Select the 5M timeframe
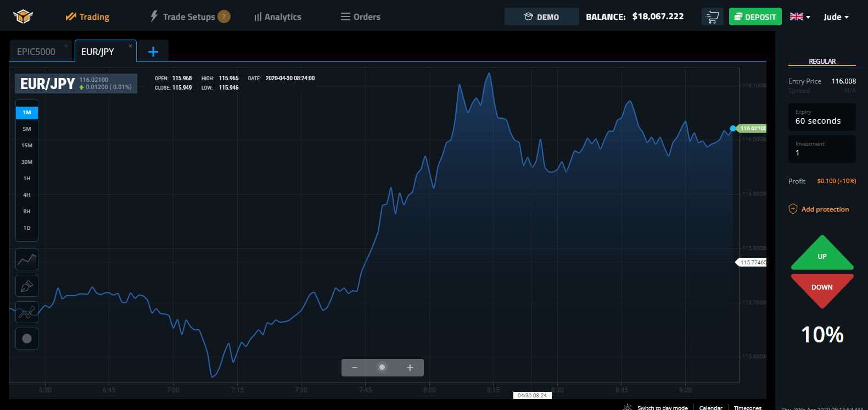The height and width of the screenshot is (410, 868). (27, 129)
